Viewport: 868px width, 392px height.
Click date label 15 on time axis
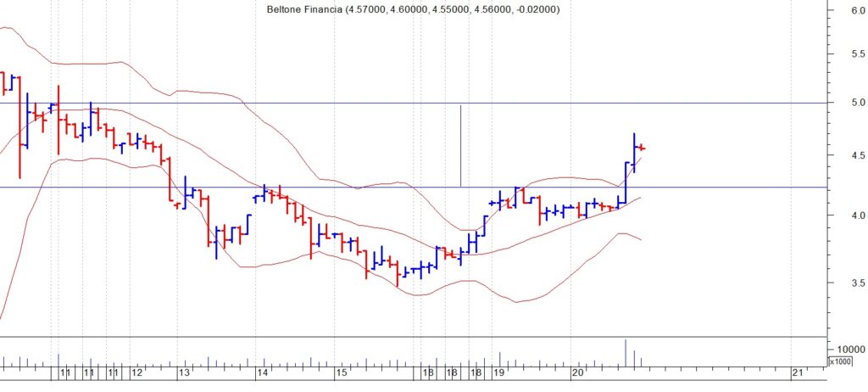click(341, 372)
